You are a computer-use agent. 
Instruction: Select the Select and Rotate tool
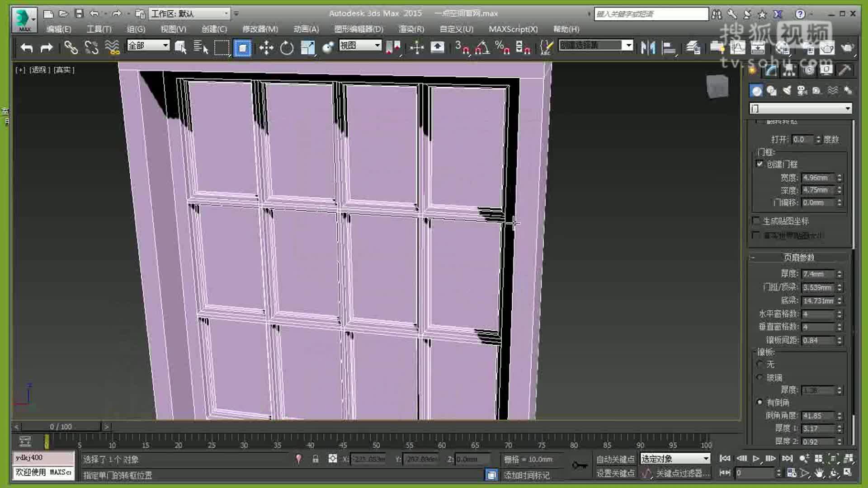click(x=287, y=47)
